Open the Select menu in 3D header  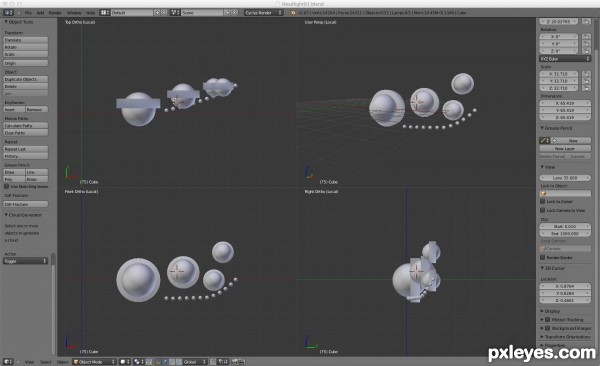coord(46,362)
